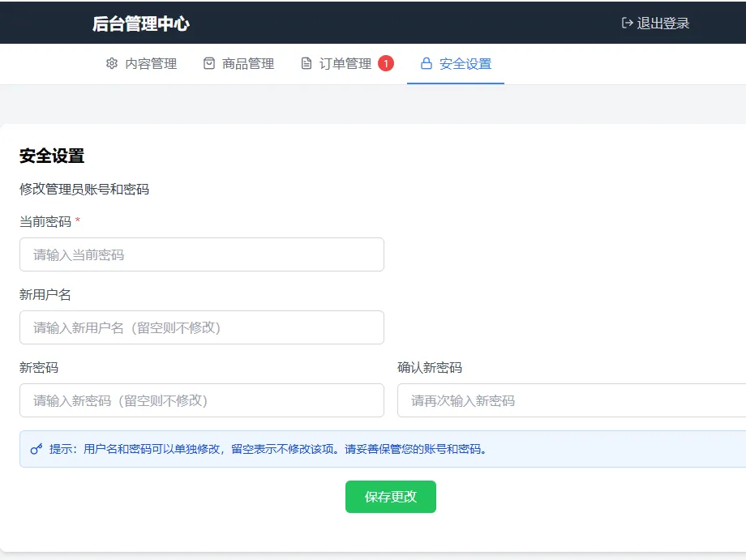The image size is (746, 560).
Task: Select the 订单管理 tab
Action: pyautogui.click(x=344, y=62)
